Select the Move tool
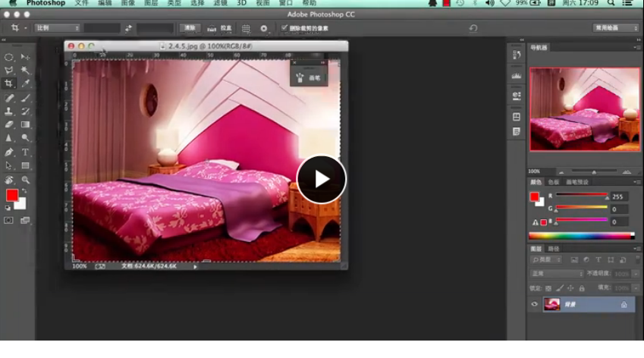The image size is (644, 358). pos(26,57)
